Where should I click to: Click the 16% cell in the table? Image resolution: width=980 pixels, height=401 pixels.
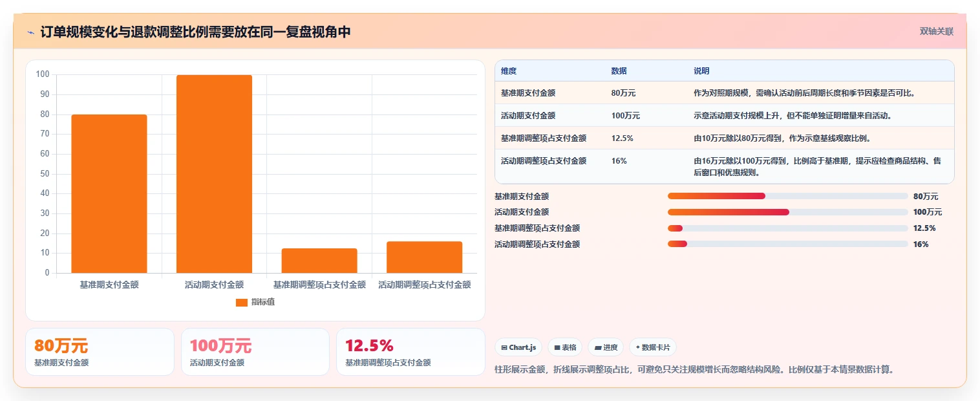click(x=619, y=161)
